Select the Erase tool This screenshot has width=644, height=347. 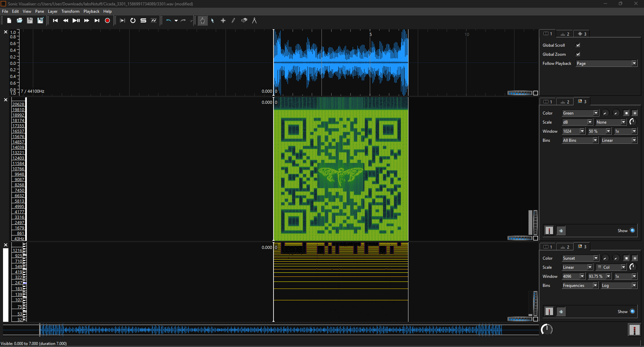(244, 20)
